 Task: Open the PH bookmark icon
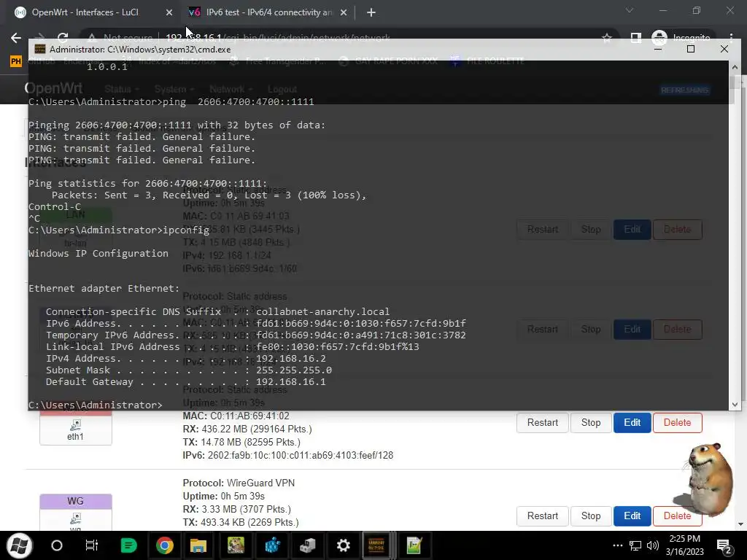pos(16,61)
